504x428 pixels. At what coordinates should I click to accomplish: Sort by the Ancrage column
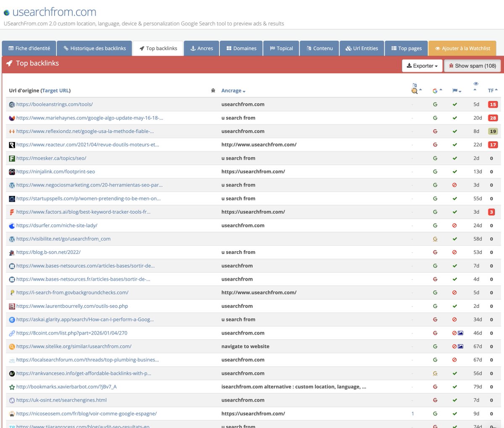click(233, 90)
